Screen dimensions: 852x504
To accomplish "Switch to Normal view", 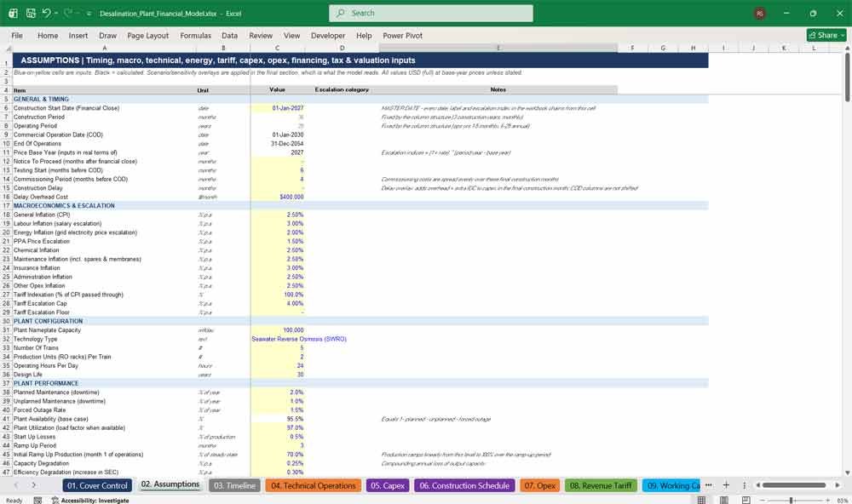I will (x=701, y=501).
